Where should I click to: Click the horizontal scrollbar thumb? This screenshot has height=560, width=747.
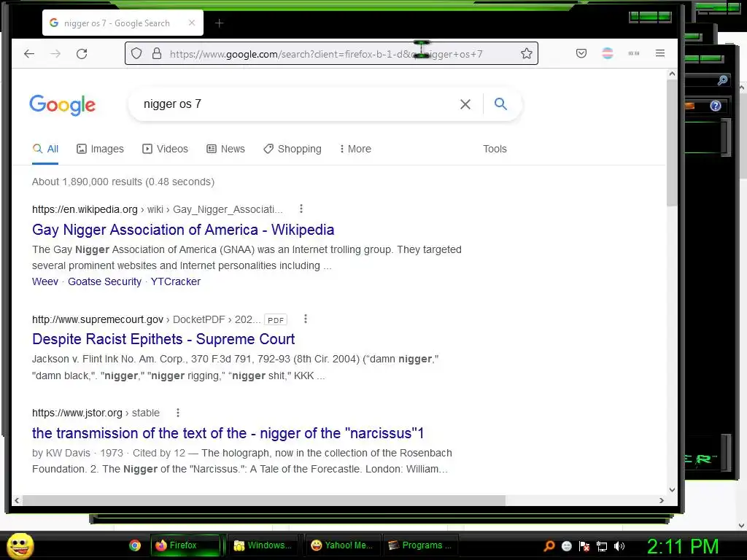(264, 500)
